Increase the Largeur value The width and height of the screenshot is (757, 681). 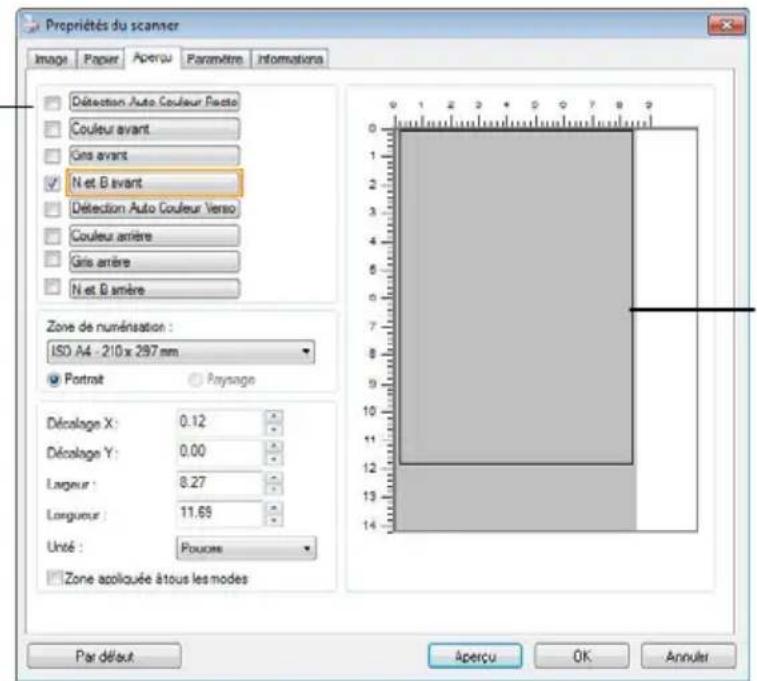(274, 477)
